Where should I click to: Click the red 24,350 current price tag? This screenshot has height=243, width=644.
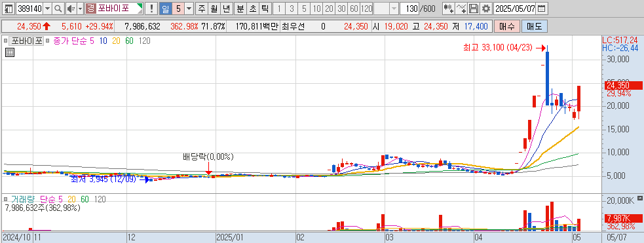tap(624, 85)
